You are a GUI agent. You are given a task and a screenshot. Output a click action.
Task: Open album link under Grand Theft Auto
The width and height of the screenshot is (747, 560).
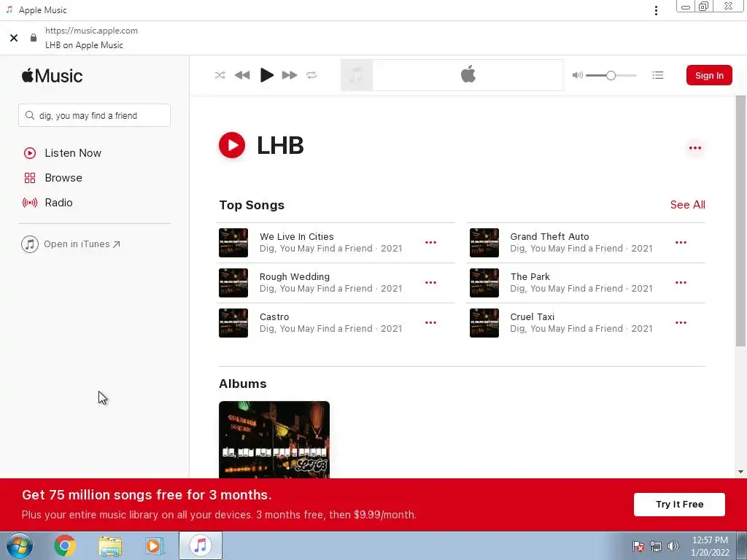tap(566, 249)
